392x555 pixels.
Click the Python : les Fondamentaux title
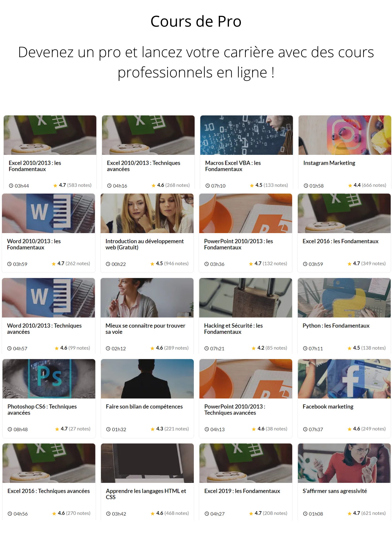(x=336, y=326)
